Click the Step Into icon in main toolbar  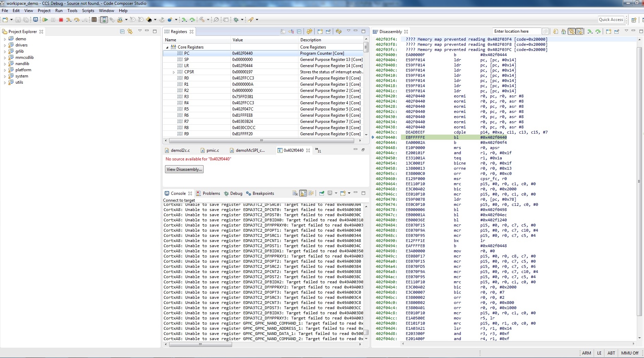click(69, 20)
